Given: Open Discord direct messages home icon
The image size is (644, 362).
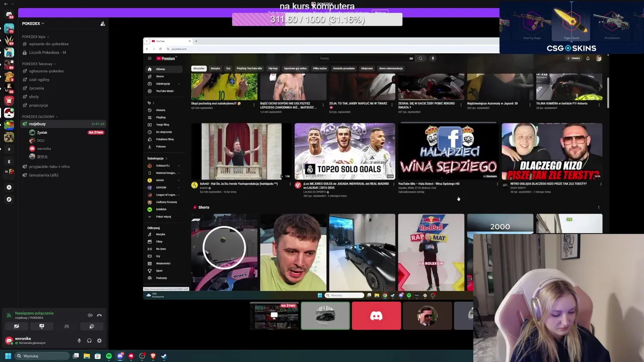Looking at the screenshot, I should [x=9, y=14].
